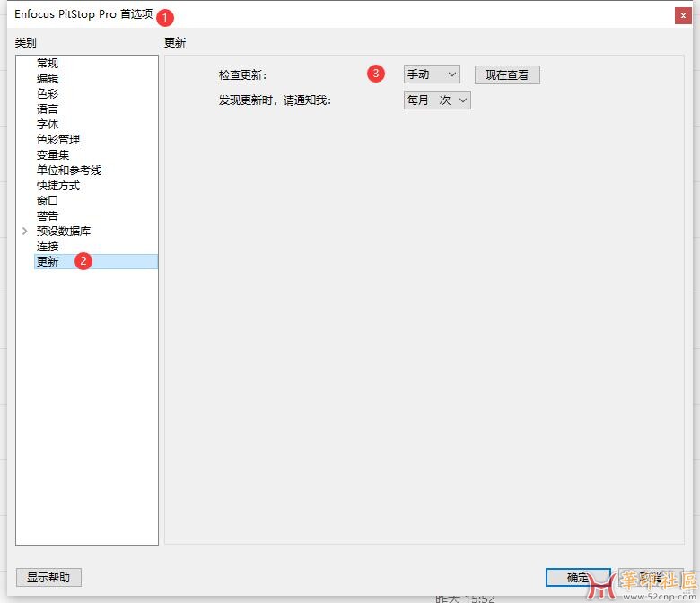The height and width of the screenshot is (603, 700).
Task: Open 单位和参考线 preferences
Action: click(69, 170)
